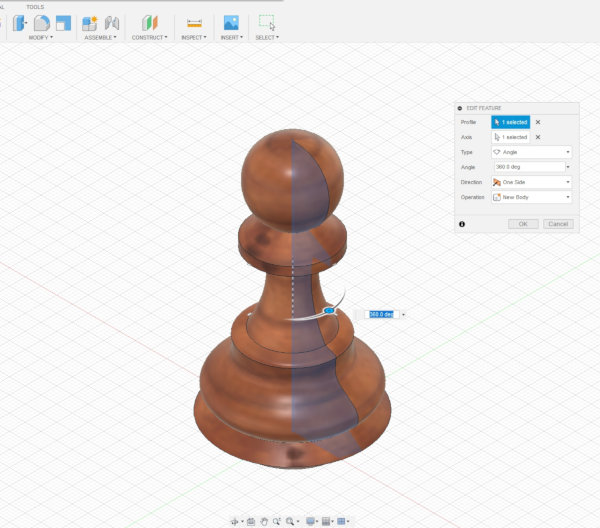Select the Joint tool icon

click(112, 22)
